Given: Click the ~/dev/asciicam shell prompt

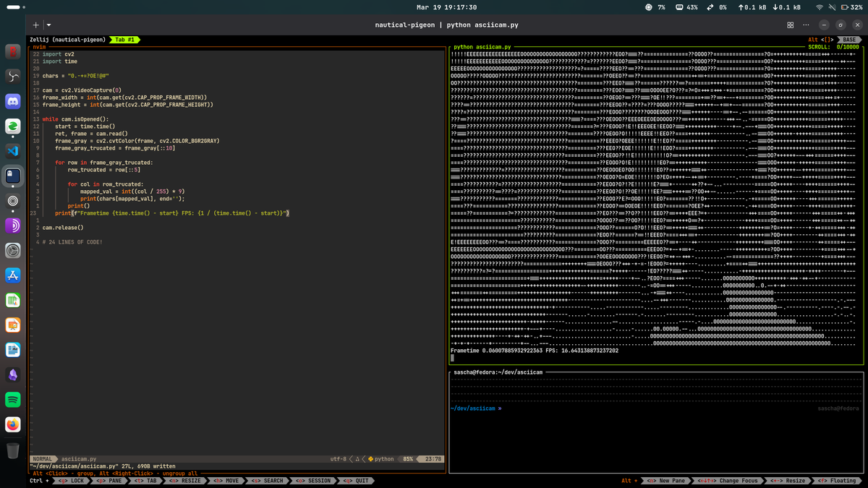Looking at the screenshot, I should pos(475,408).
